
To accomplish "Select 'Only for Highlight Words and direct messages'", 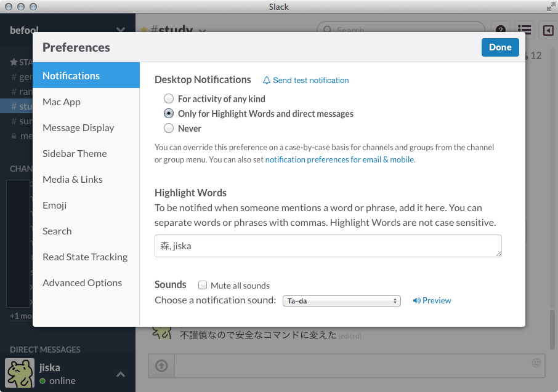I will click(x=169, y=113).
